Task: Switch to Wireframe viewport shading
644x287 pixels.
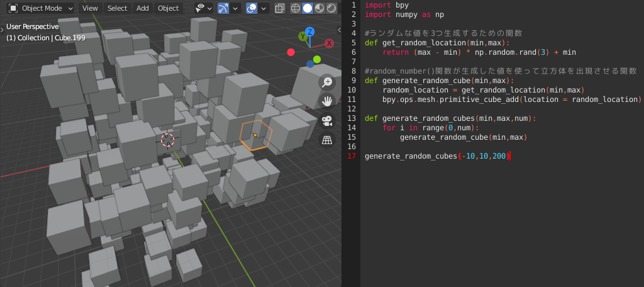Action: pyautogui.click(x=296, y=8)
